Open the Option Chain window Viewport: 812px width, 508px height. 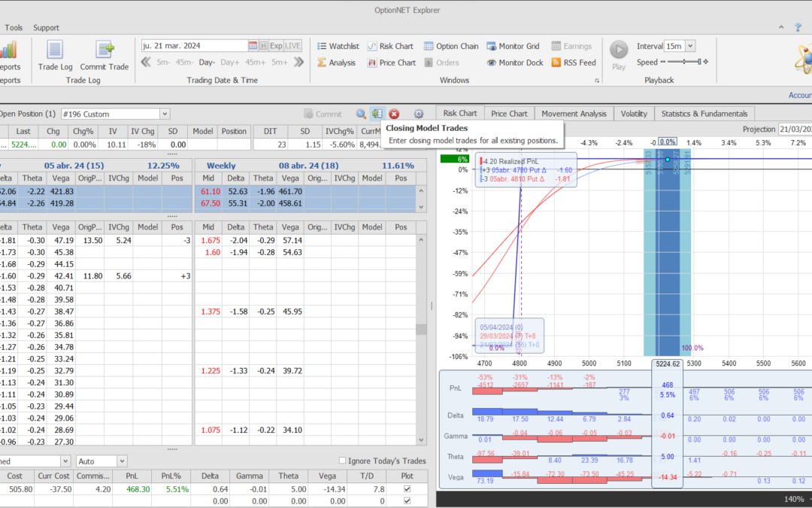(450, 46)
